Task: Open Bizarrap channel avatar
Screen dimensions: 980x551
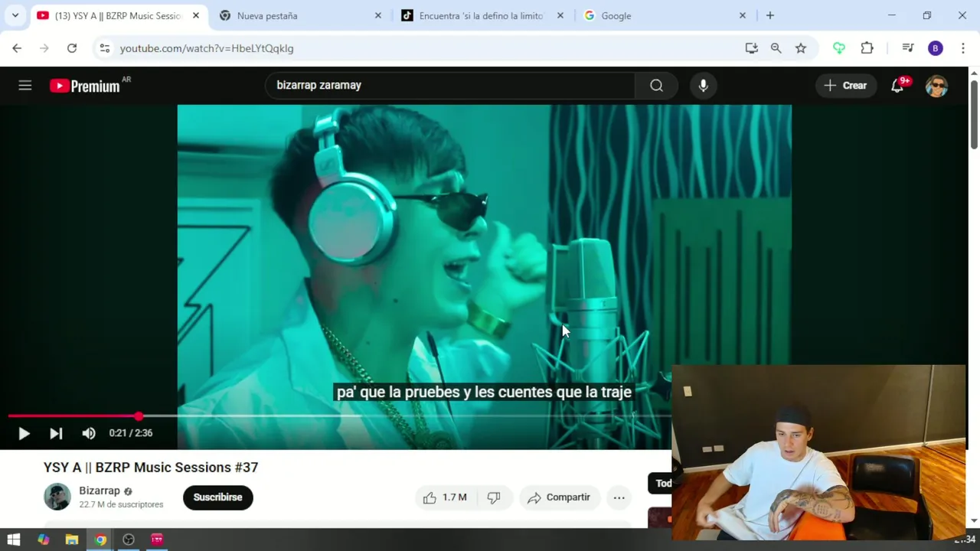Action: pos(57,497)
